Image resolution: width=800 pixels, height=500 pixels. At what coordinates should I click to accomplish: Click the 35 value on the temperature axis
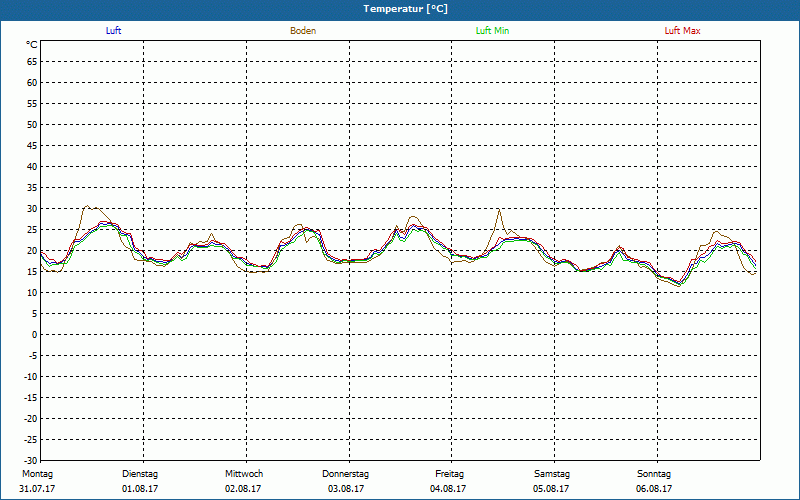(x=32, y=188)
